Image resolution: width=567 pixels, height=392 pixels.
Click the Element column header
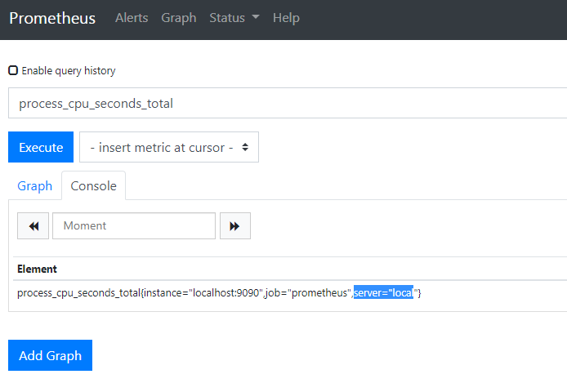tap(37, 269)
